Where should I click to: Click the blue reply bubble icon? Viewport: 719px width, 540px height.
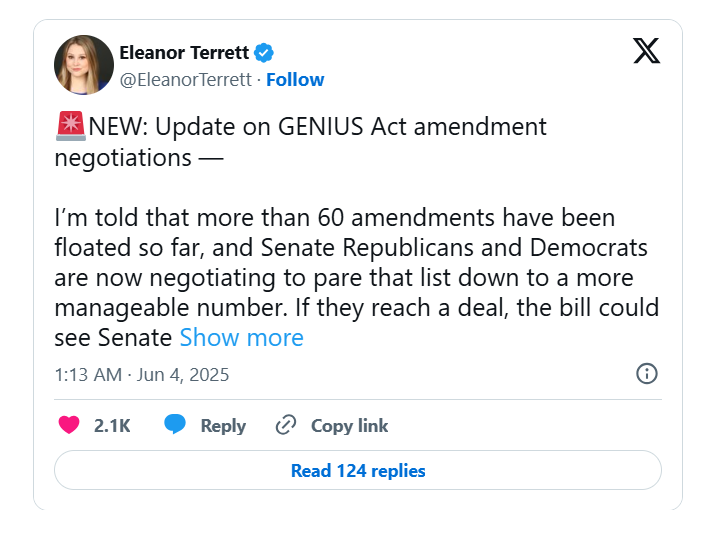coord(175,424)
